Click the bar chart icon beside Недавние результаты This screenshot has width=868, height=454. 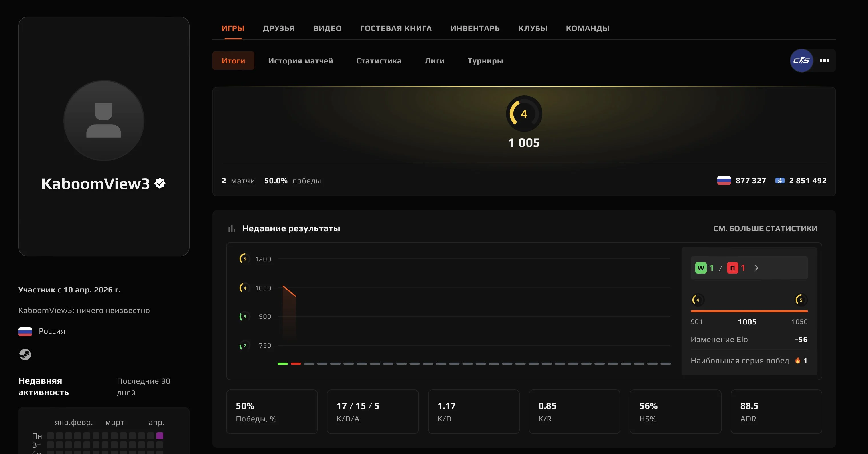pos(232,229)
